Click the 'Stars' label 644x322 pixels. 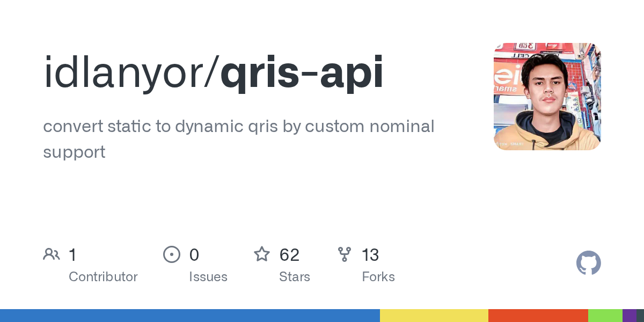click(295, 277)
